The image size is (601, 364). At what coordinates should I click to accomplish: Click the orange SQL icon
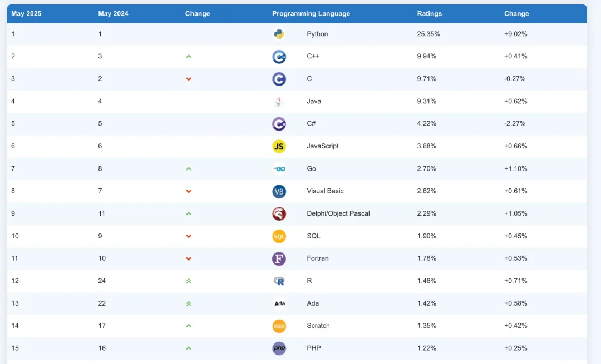click(279, 236)
